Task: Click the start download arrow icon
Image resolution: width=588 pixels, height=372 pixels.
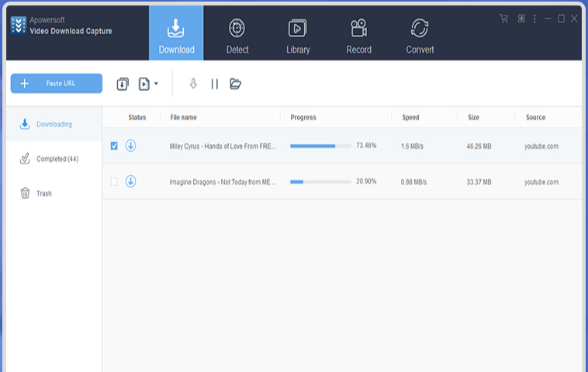Action: coord(193,84)
